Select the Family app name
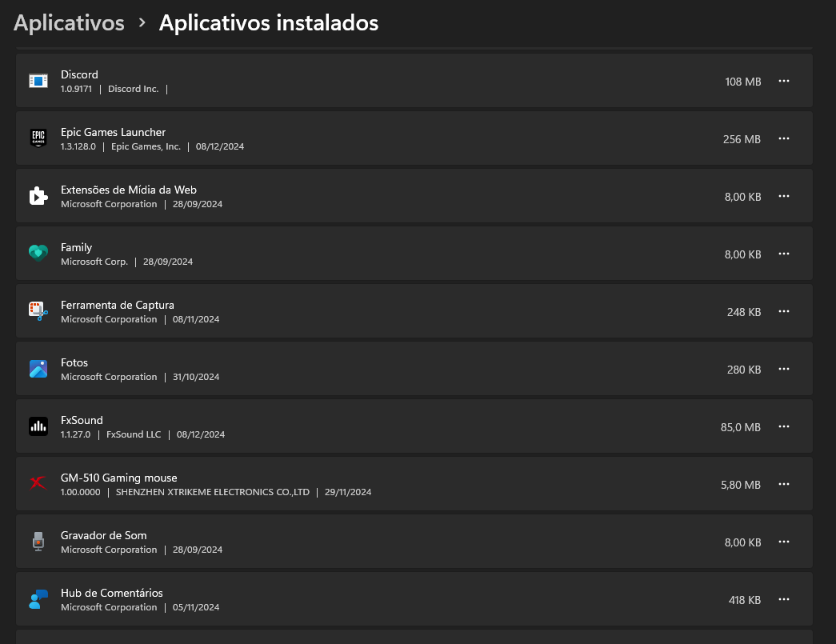The height and width of the screenshot is (644, 836). coord(76,247)
